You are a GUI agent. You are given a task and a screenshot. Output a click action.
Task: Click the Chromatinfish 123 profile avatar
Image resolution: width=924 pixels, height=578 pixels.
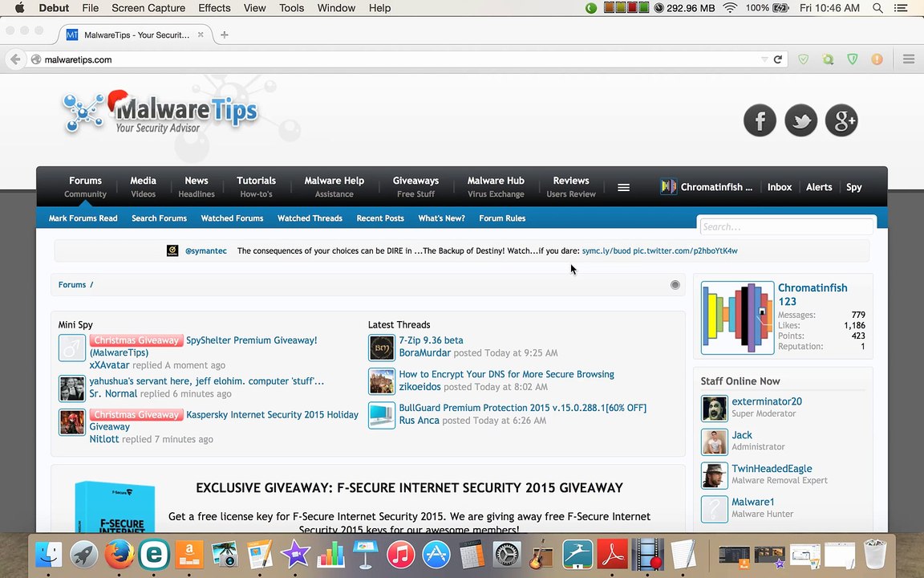[737, 318]
